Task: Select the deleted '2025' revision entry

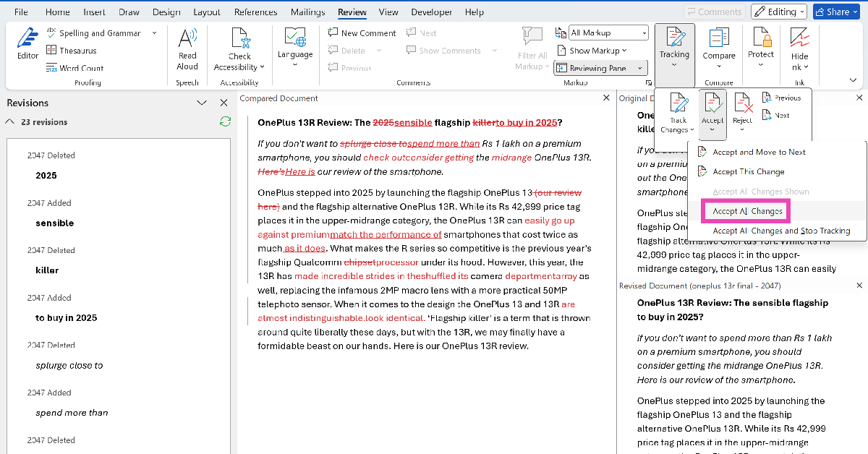Action: (x=46, y=176)
